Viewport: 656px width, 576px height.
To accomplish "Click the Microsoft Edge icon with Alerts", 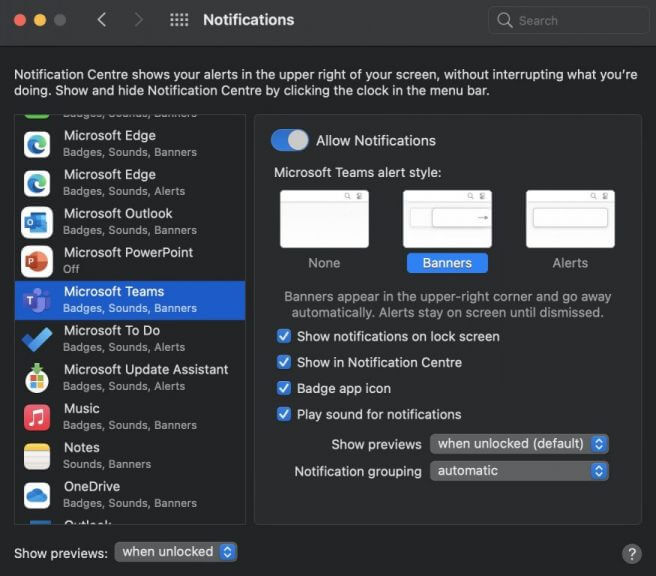I will click(37, 183).
